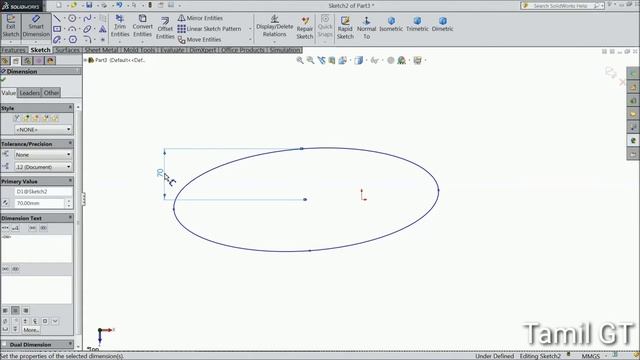Select the Straight Slot tool
This screenshot has height=360, width=640.
[57, 40]
